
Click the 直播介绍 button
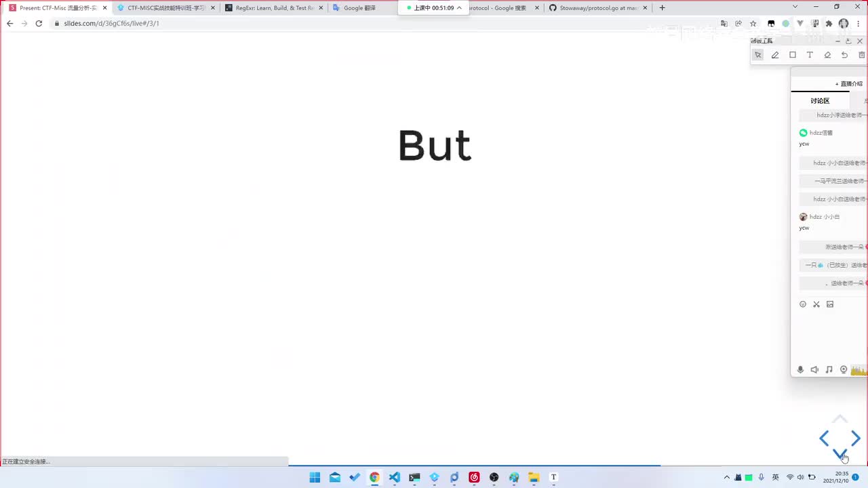point(849,84)
